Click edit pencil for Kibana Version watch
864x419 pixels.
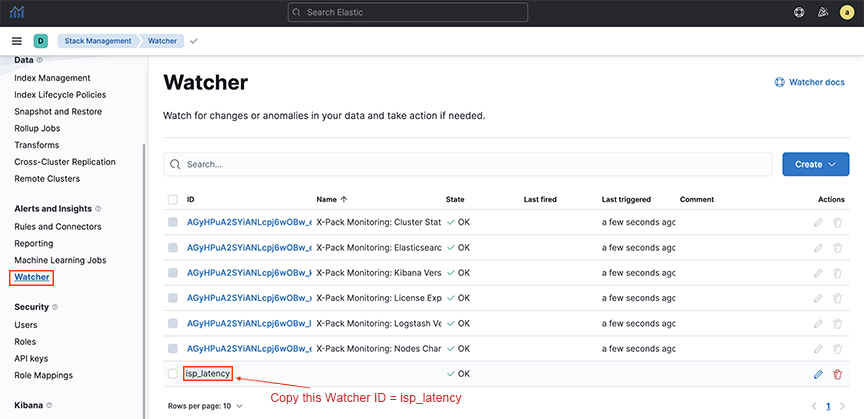tap(818, 272)
